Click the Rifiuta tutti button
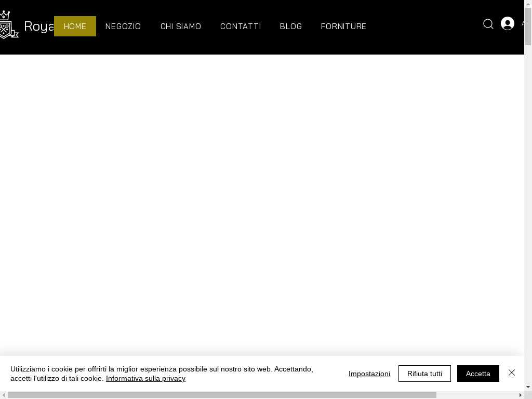 (x=424, y=374)
